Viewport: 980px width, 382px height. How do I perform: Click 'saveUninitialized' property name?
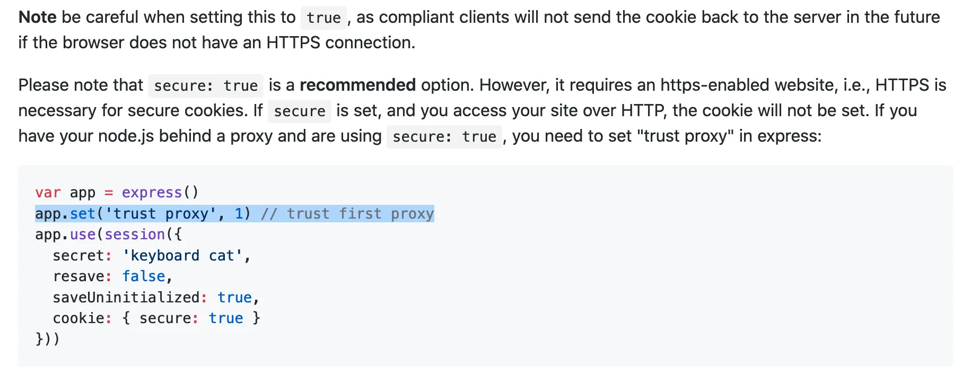tap(126, 297)
